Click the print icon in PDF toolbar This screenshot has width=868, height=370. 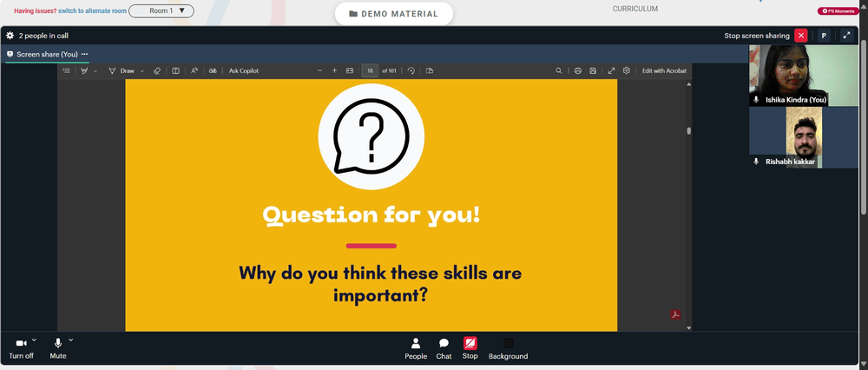(x=577, y=71)
